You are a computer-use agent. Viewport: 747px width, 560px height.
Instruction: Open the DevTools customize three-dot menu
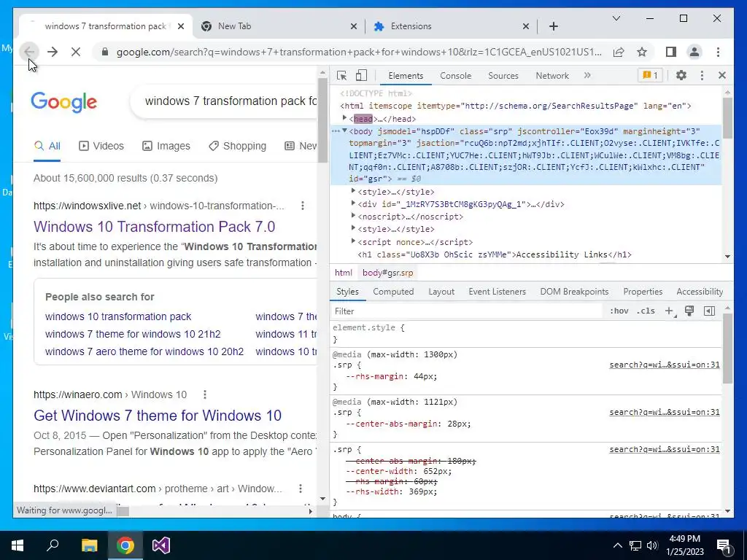[702, 75]
